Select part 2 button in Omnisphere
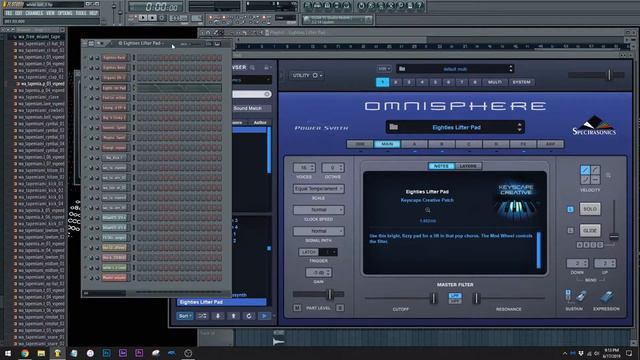The height and width of the screenshot is (360, 640). coord(396,82)
